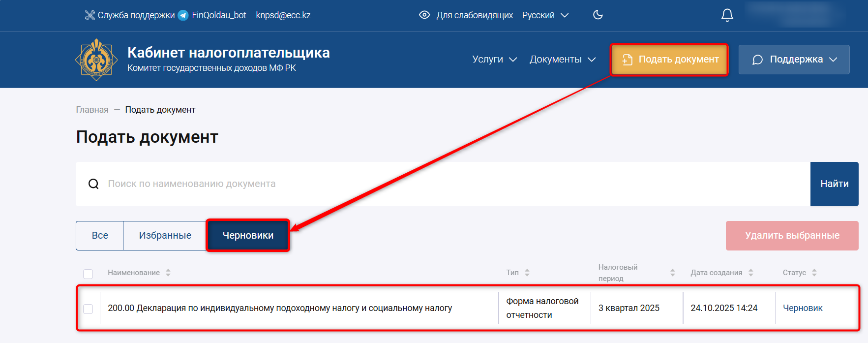
Task: Sort by Статус column arrows
Action: [814, 273]
